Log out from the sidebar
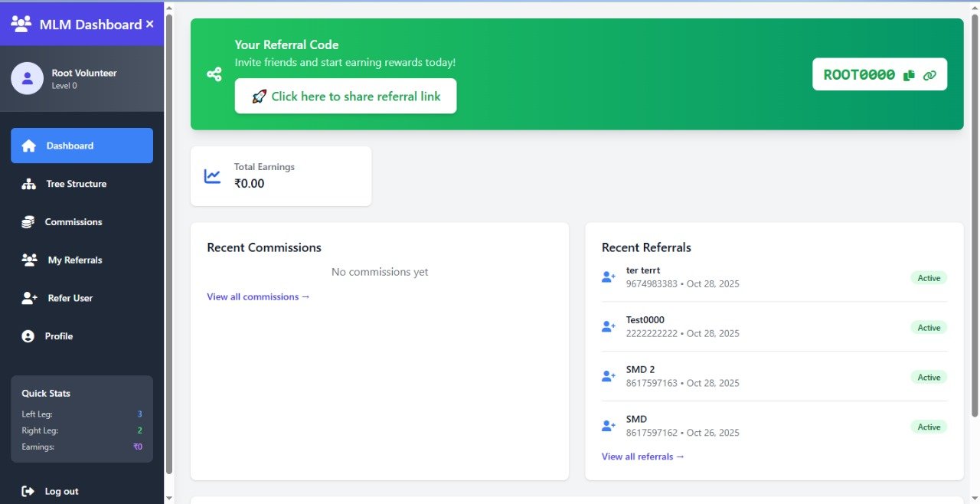 click(x=61, y=491)
